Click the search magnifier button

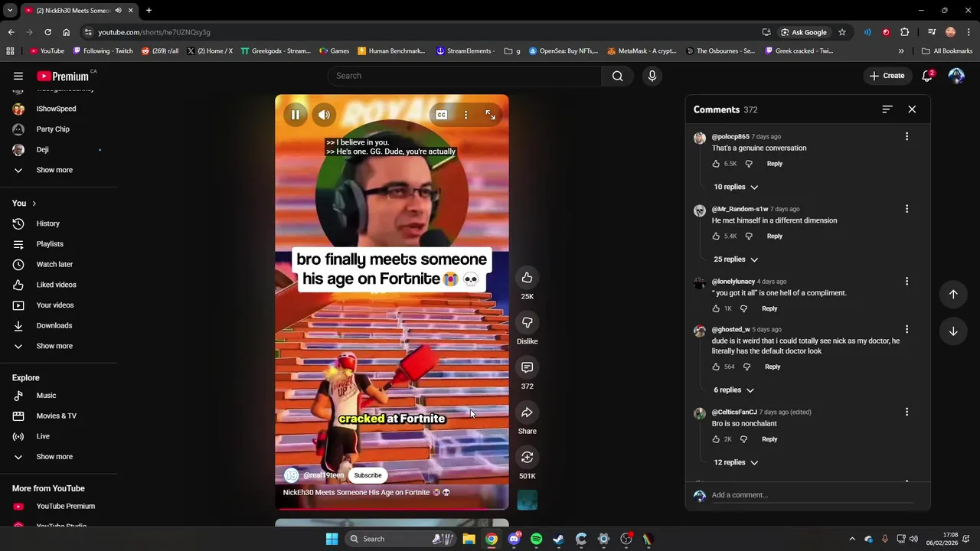click(617, 76)
